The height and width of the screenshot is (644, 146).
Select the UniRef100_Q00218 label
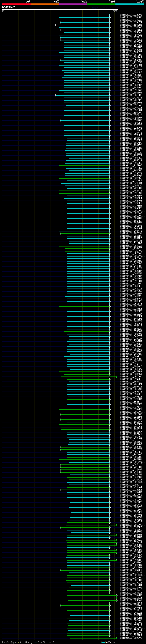coord(131,108)
